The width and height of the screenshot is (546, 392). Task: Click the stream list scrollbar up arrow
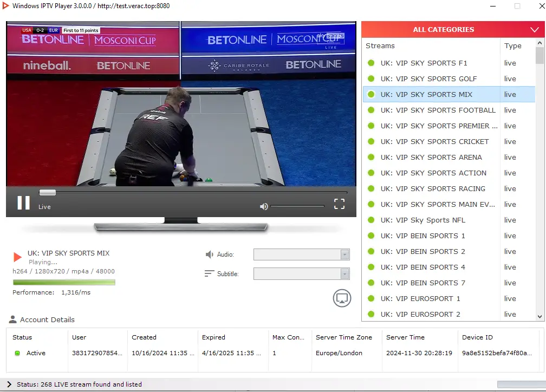click(x=539, y=43)
